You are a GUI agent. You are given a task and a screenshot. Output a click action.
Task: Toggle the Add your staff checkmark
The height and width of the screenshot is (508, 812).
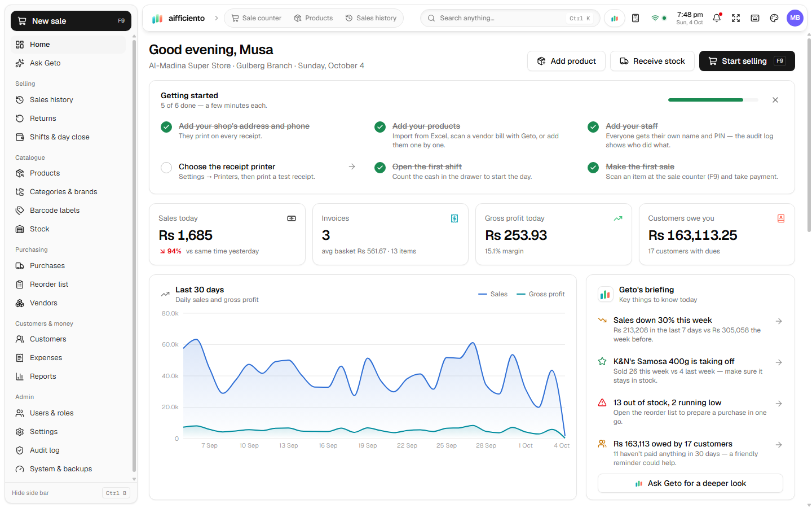click(593, 127)
